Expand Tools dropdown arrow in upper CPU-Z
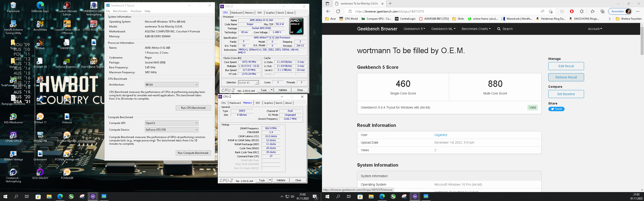Image resolution: width=644 pixels, height=201 pixels. point(272,90)
